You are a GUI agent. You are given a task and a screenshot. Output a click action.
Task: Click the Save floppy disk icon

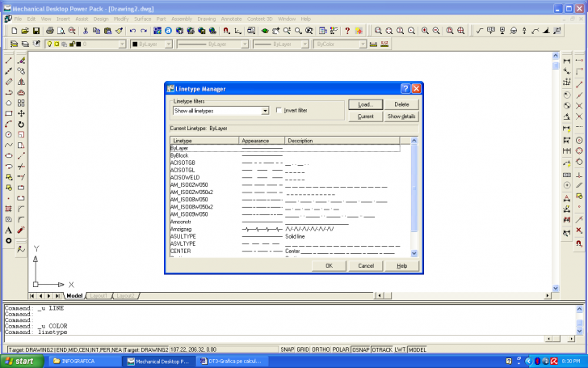click(x=36, y=31)
